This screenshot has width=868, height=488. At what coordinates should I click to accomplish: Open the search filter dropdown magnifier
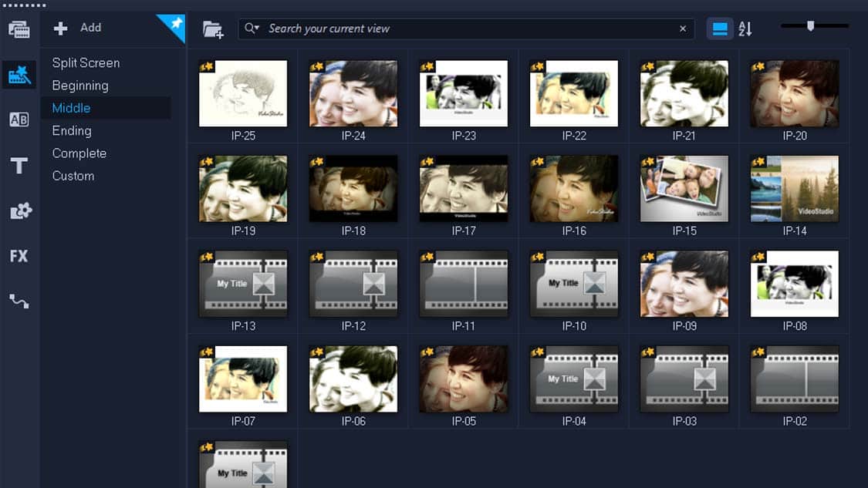tap(252, 29)
